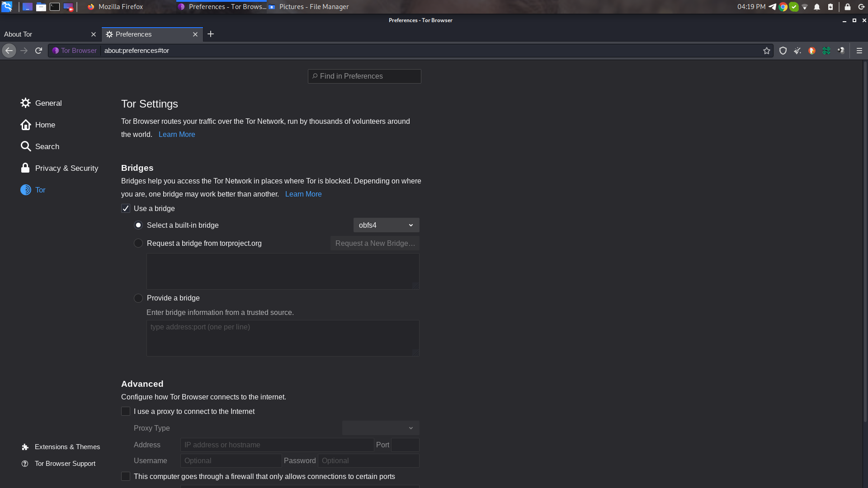Close the Preferences tab
The width and height of the screenshot is (868, 488).
[x=195, y=34]
